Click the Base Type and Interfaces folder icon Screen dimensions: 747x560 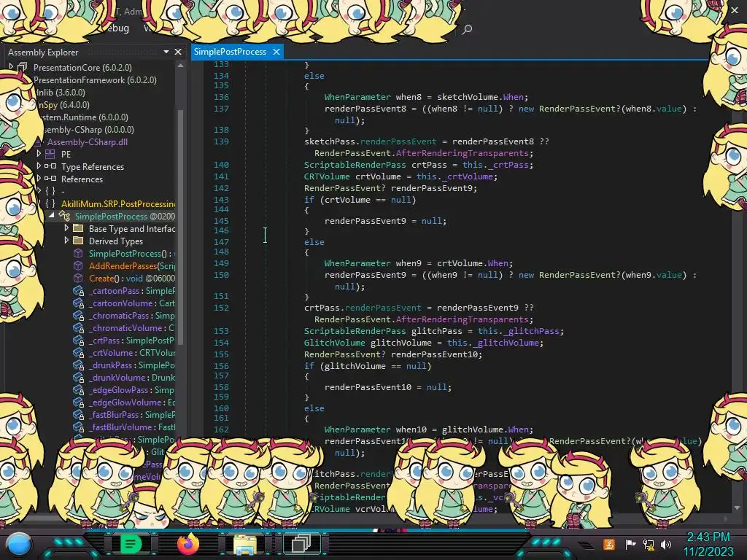click(x=78, y=228)
